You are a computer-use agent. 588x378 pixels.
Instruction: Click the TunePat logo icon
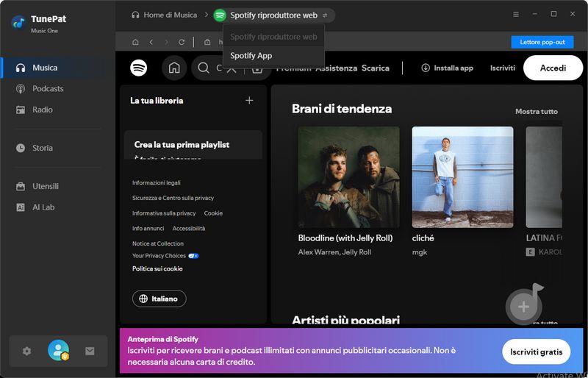(x=18, y=23)
